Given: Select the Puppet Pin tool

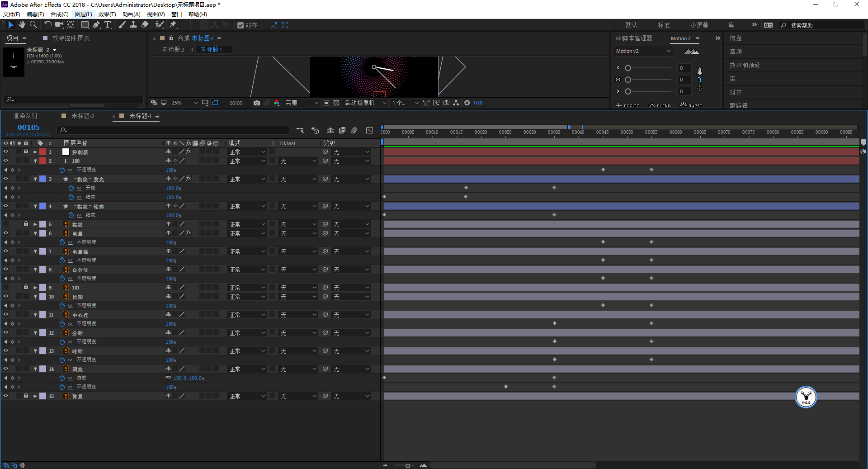Looking at the screenshot, I should click(173, 25).
